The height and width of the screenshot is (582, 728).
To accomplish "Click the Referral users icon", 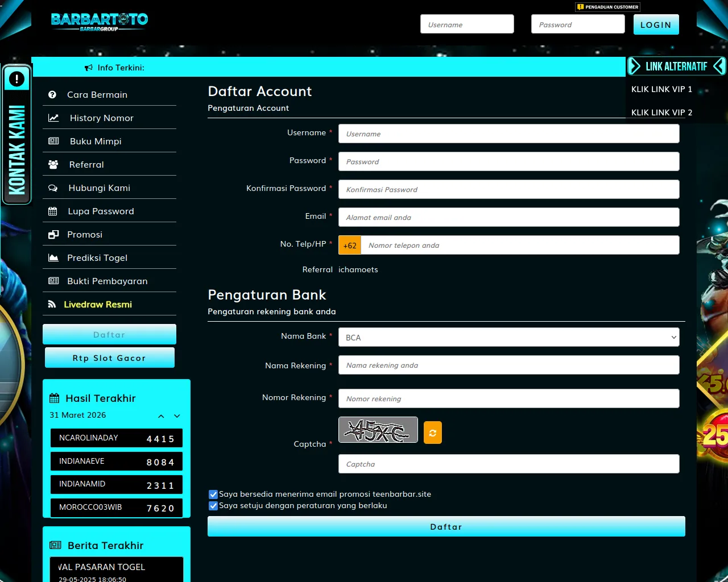I will point(53,165).
